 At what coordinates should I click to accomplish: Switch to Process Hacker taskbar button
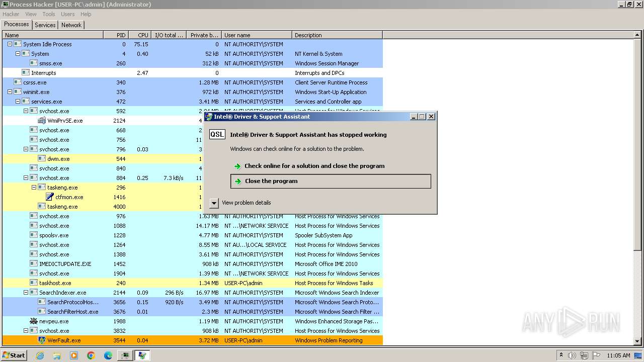point(125,355)
